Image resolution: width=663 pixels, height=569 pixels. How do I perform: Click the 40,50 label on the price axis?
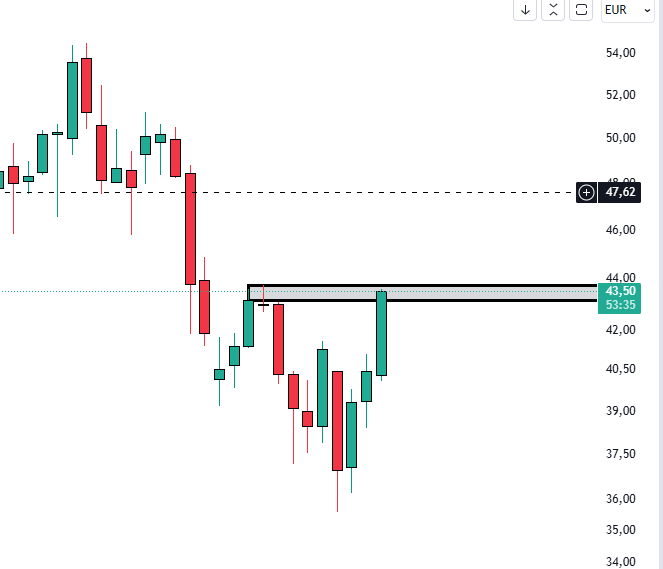621,369
